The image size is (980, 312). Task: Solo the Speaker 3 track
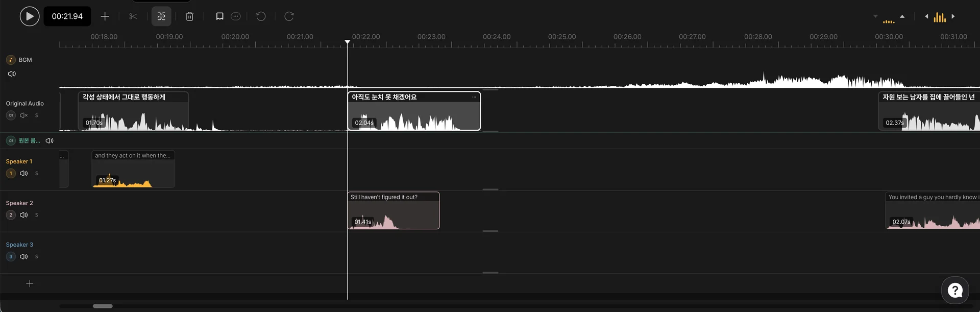click(x=36, y=256)
